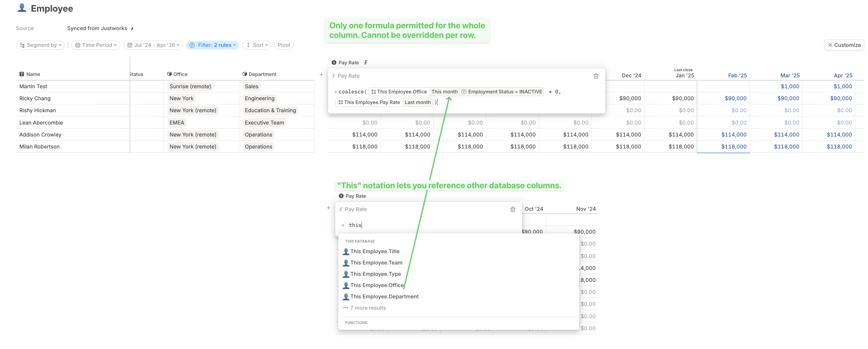Click the Employee database person icon in title
Image resolution: width=868 pixels, height=349 pixels.
click(x=22, y=8)
